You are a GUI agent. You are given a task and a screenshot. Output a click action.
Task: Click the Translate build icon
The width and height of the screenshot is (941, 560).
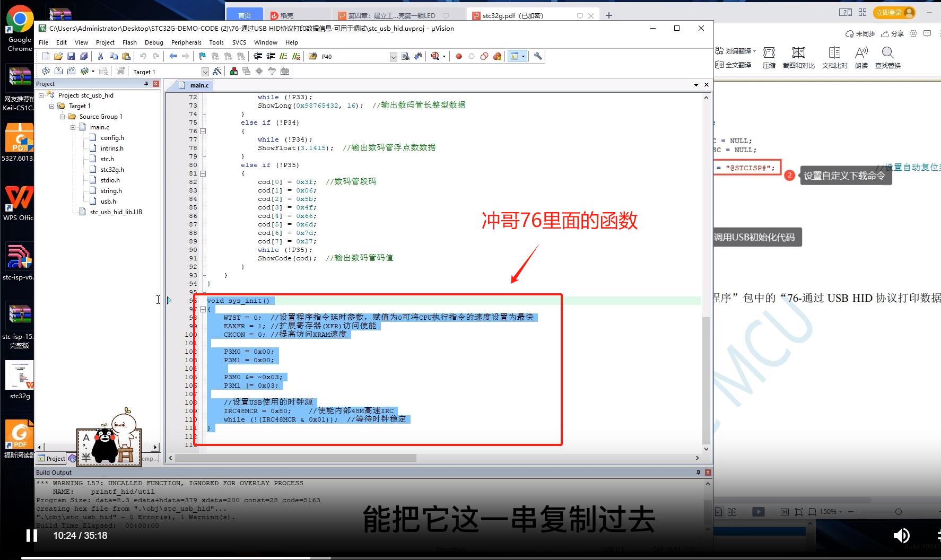[46, 71]
